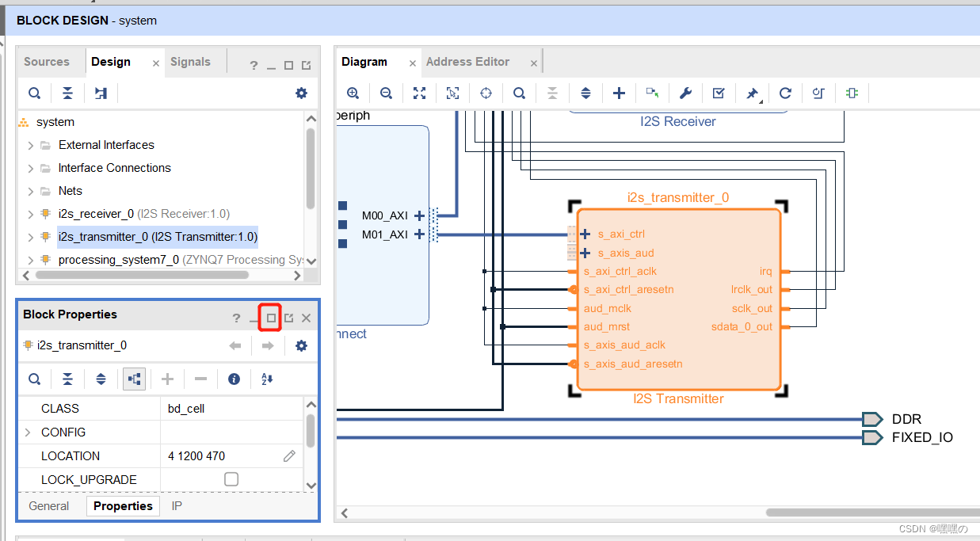
Task: Click the Make External icon
Action: [652, 93]
